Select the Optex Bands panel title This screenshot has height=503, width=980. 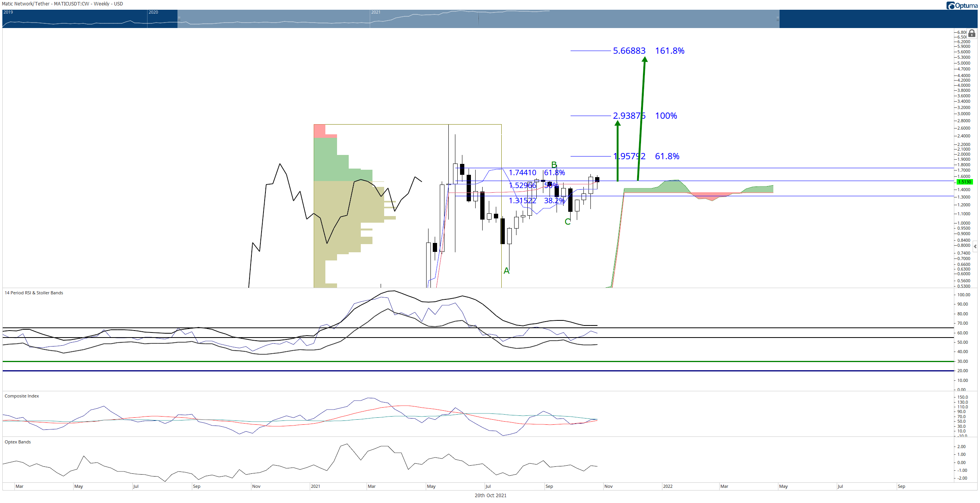pos(18,442)
